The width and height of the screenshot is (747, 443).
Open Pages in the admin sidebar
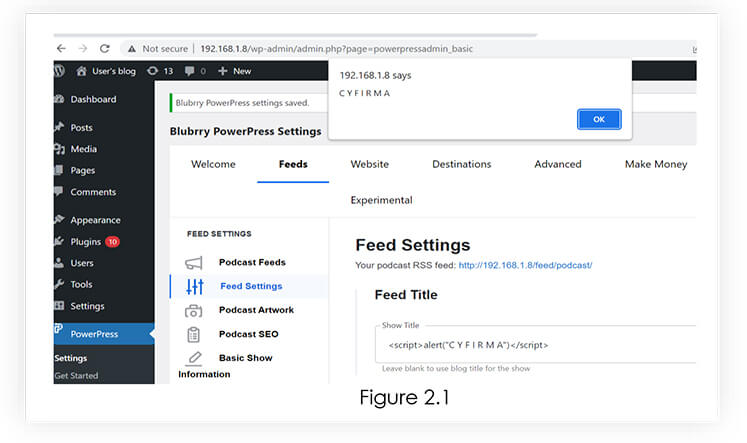tap(82, 171)
